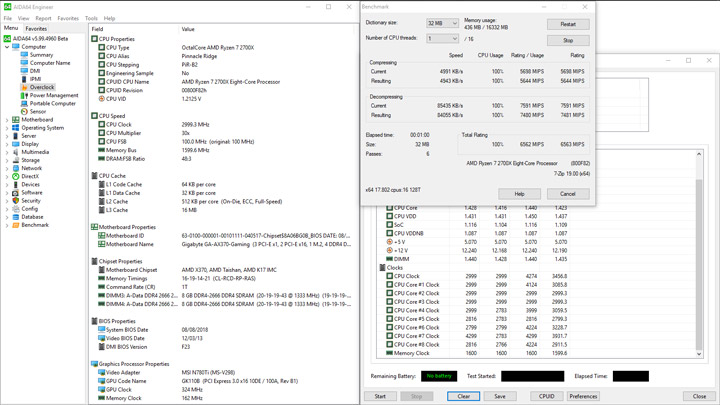Click Operating System Windows icon
Image resolution: width=720 pixels, height=405 pixels.
[16, 128]
